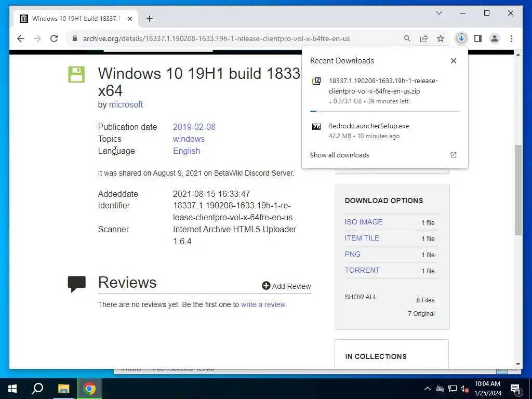Open Chrome's three-dot menu
The width and height of the screenshot is (532, 399).
(x=511, y=38)
